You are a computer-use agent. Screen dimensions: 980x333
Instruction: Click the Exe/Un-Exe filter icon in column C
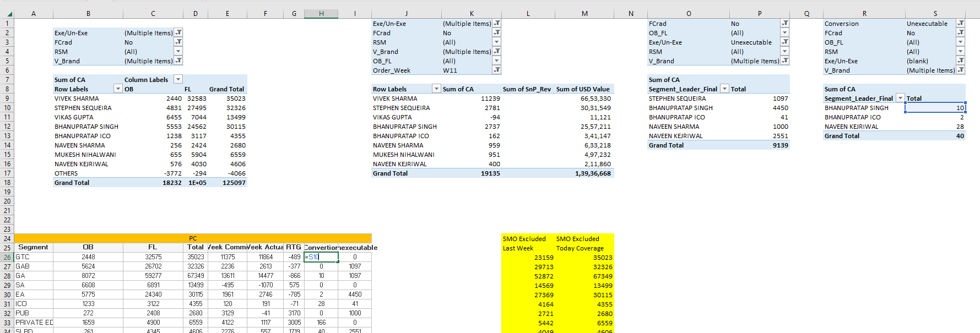click(x=178, y=33)
